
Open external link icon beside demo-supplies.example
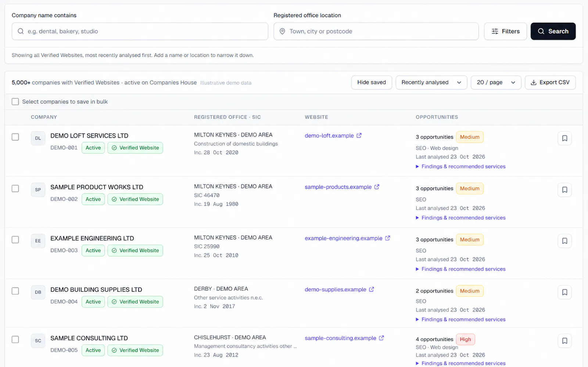[372, 289]
